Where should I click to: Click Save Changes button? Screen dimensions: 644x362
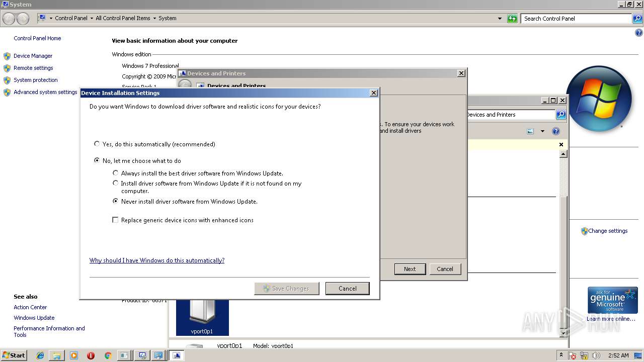287,289
